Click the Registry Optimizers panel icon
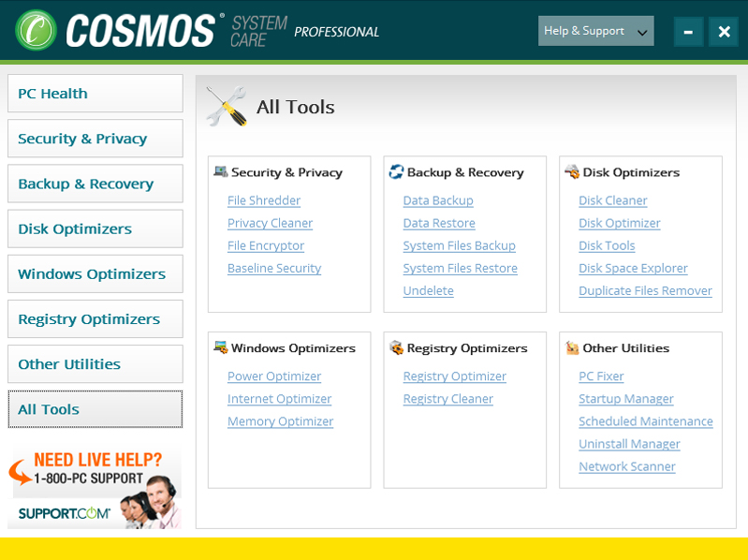Screen dimensions: 748x560 pyautogui.click(x=396, y=347)
